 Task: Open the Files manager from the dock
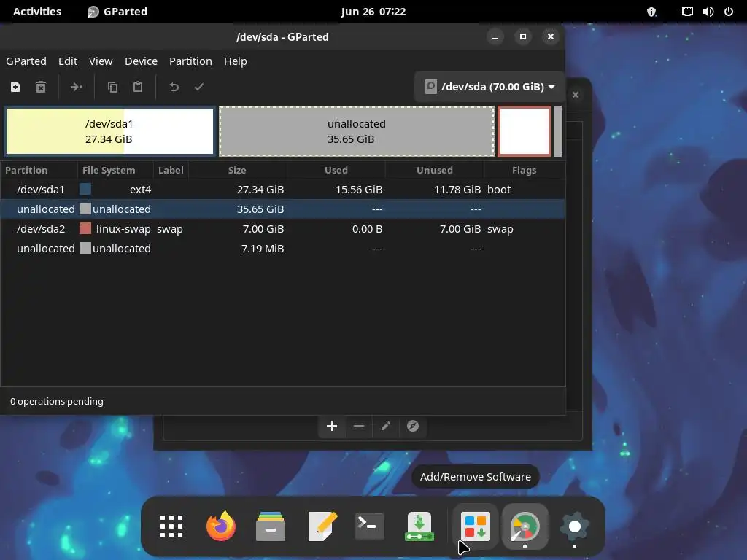coord(271,526)
